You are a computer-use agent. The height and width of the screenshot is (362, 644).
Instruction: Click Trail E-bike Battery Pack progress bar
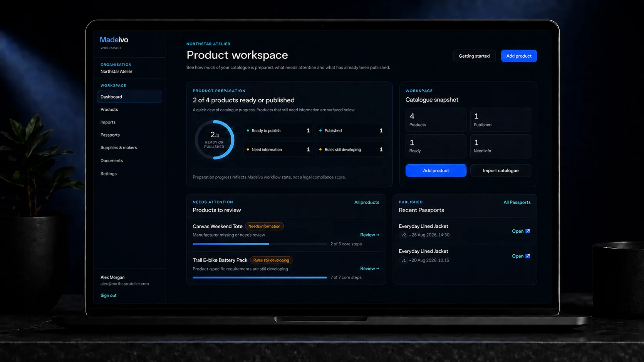click(260, 277)
